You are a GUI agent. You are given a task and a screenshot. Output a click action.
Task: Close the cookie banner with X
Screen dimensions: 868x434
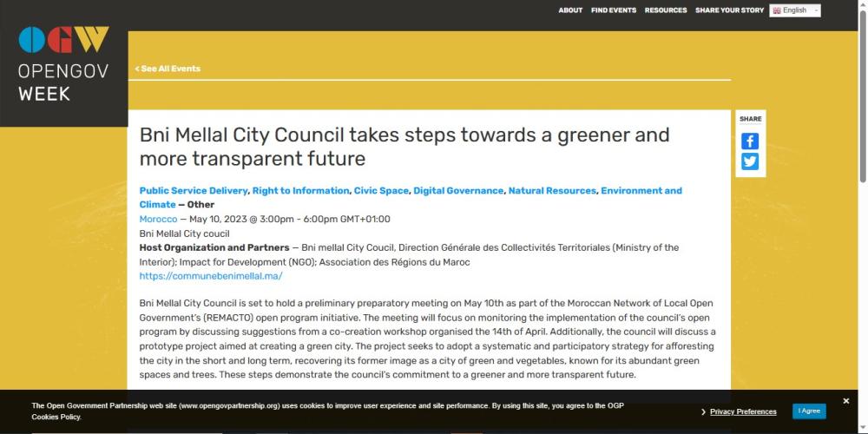[845, 401]
